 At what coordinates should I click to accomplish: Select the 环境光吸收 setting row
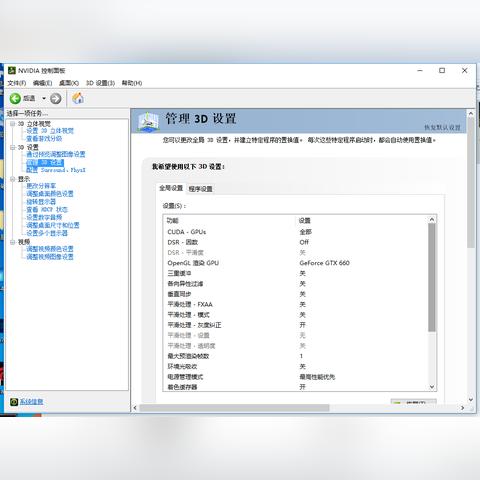click(295, 366)
